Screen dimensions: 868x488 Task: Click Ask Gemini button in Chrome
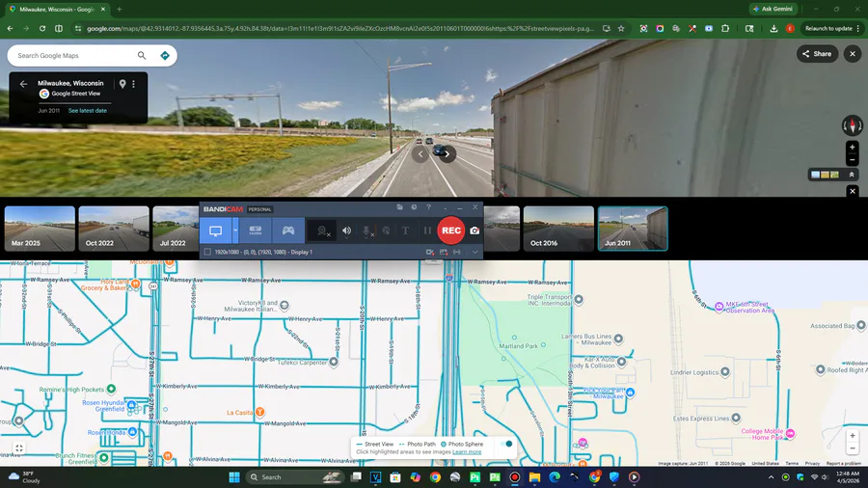point(773,9)
